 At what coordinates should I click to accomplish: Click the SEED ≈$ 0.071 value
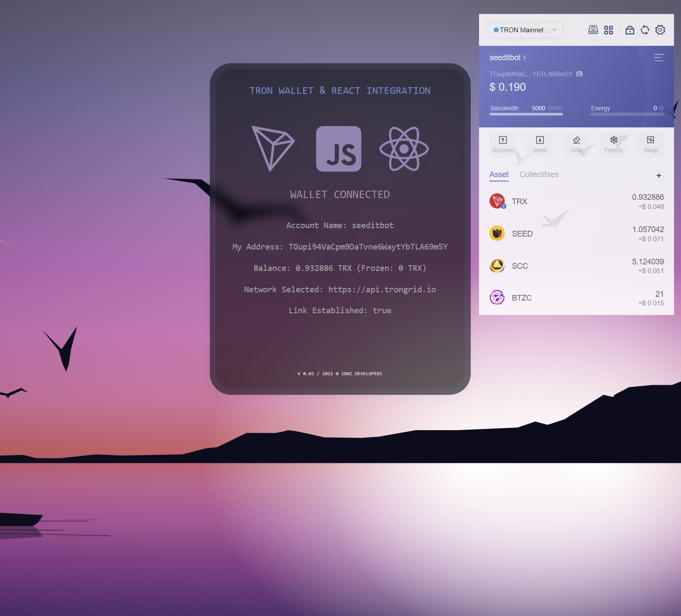[651, 239]
